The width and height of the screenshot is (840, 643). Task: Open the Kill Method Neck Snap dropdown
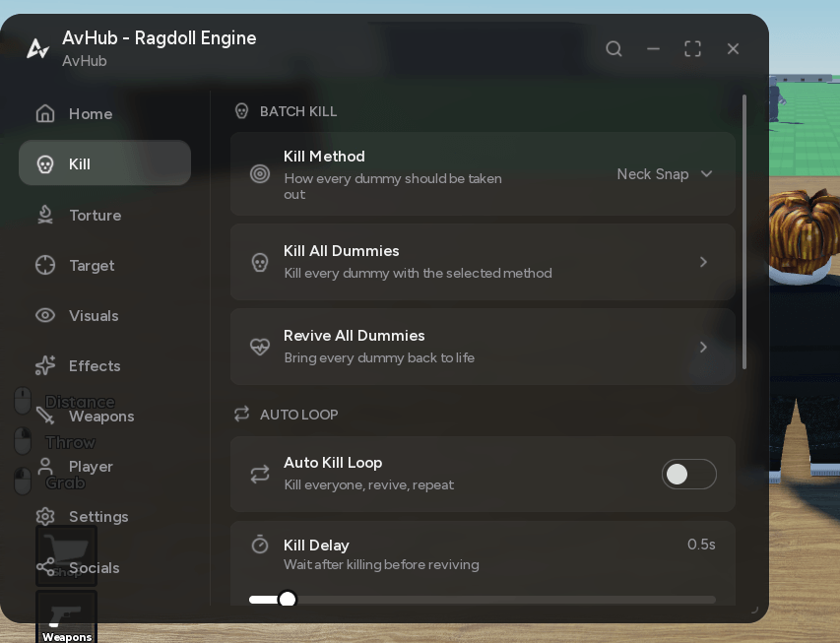(665, 174)
